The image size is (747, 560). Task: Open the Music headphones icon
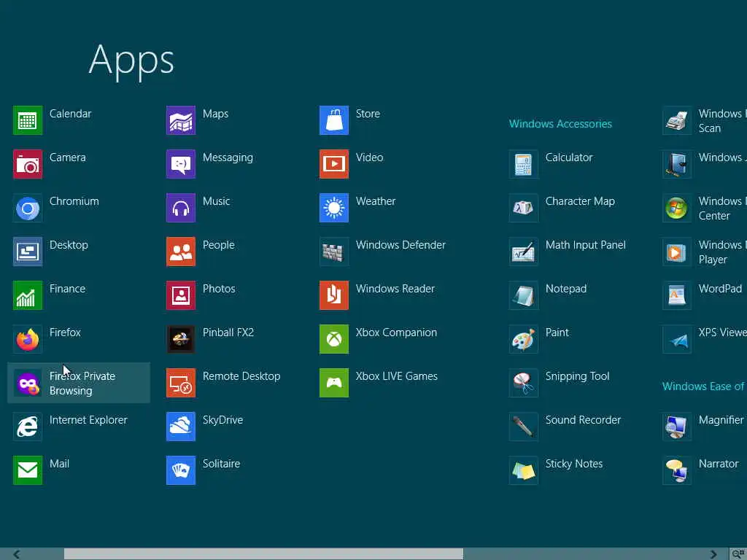coord(181,208)
